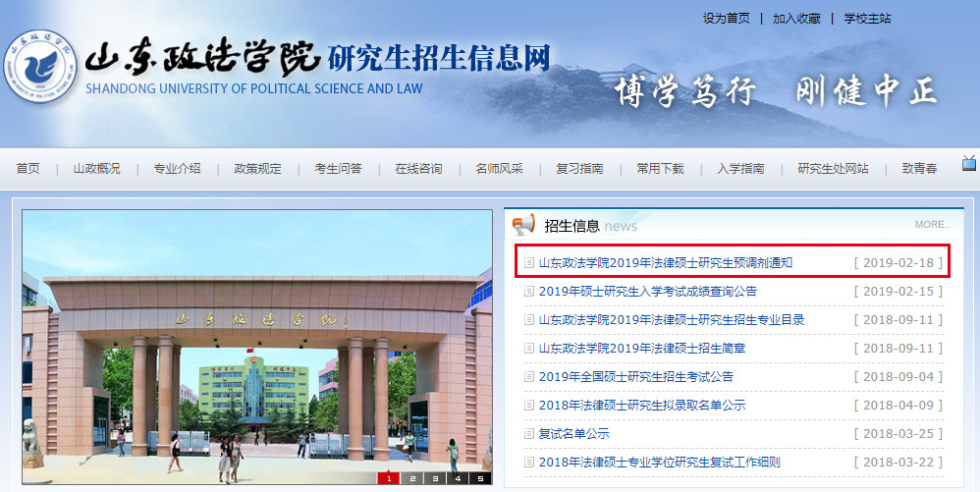Click the date 2018-04-09
980x492 pixels.
click(x=898, y=406)
